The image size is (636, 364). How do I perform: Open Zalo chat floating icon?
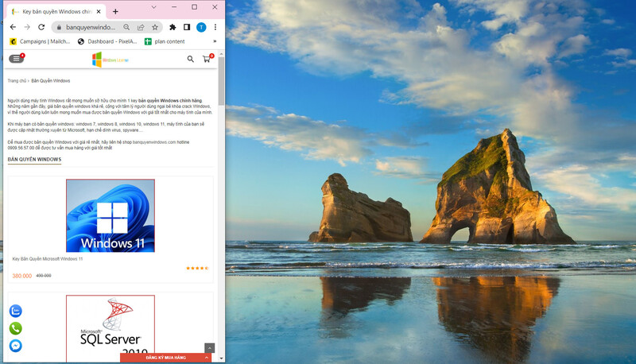tap(15, 311)
